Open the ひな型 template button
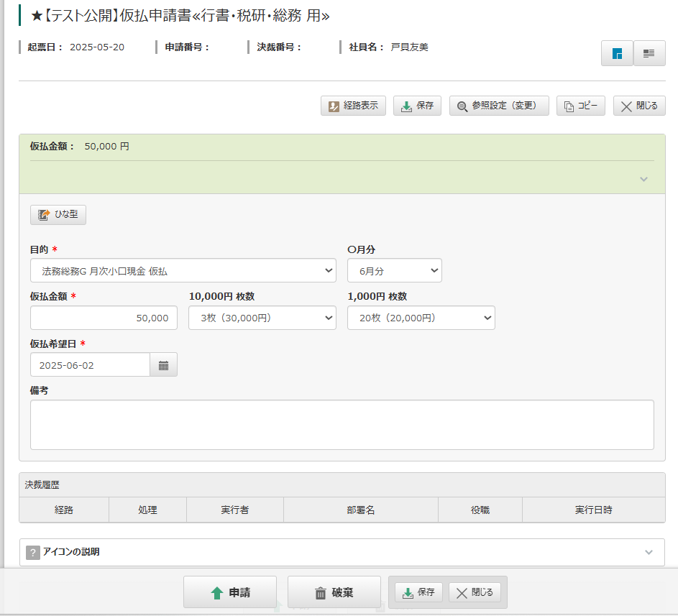The width and height of the screenshot is (678, 616). [58, 214]
